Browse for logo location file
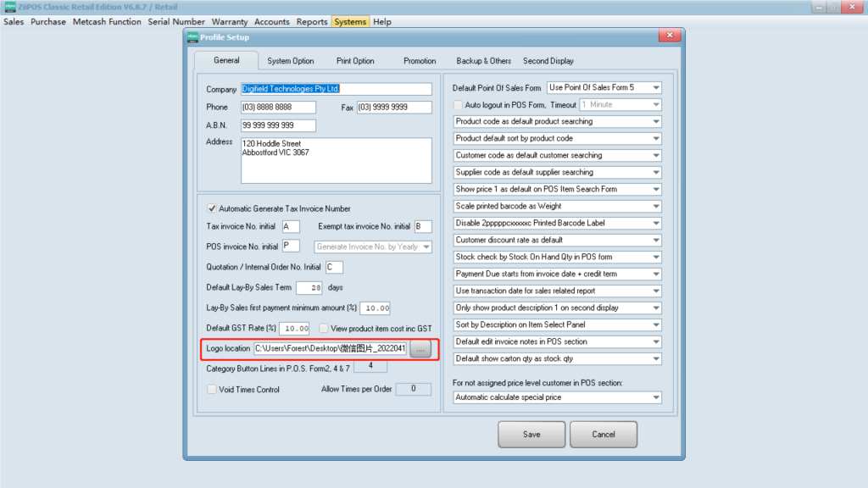Viewport: 868px width, 488px height. (x=420, y=349)
